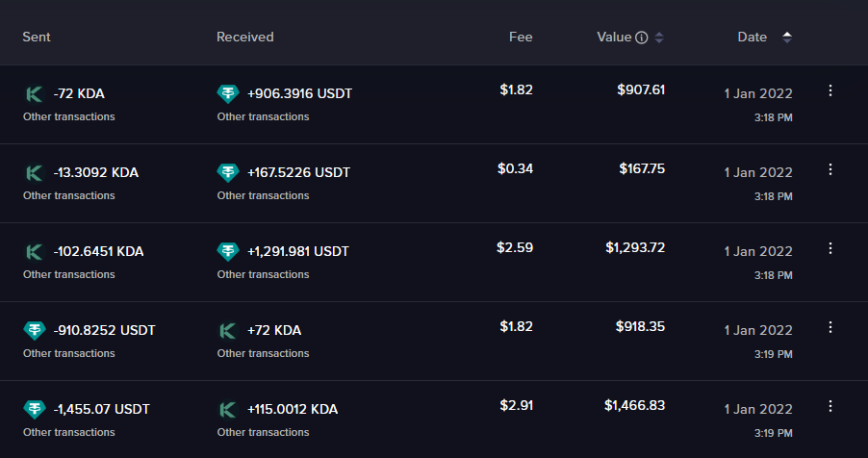Click Value column header label

tap(614, 38)
